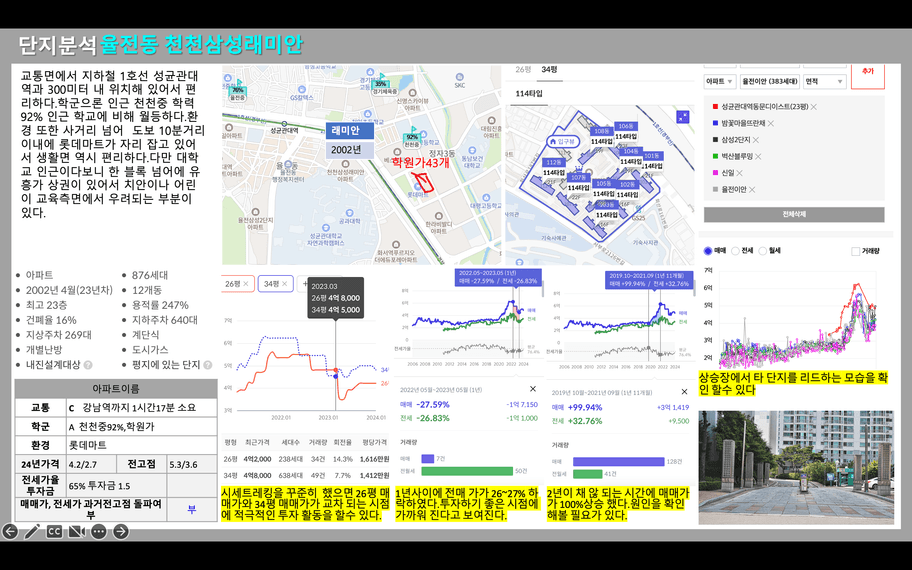Toggle CC subtitles in slideshow controls

(54, 531)
